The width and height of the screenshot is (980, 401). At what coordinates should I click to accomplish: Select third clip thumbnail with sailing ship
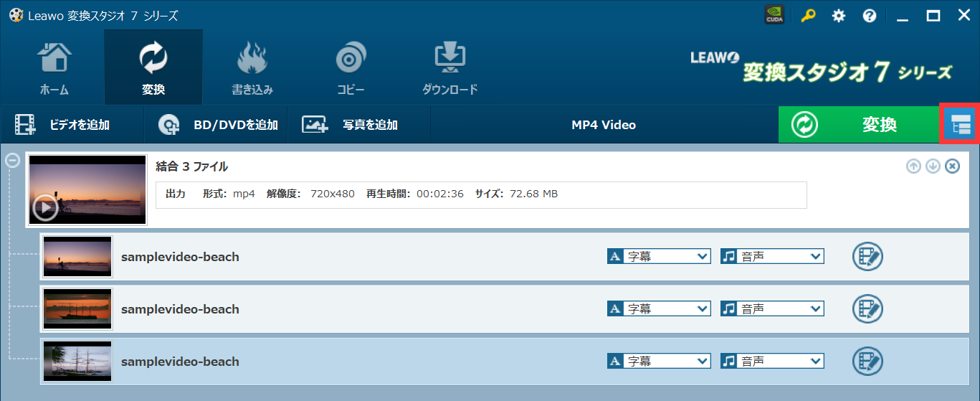[x=77, y=362]
